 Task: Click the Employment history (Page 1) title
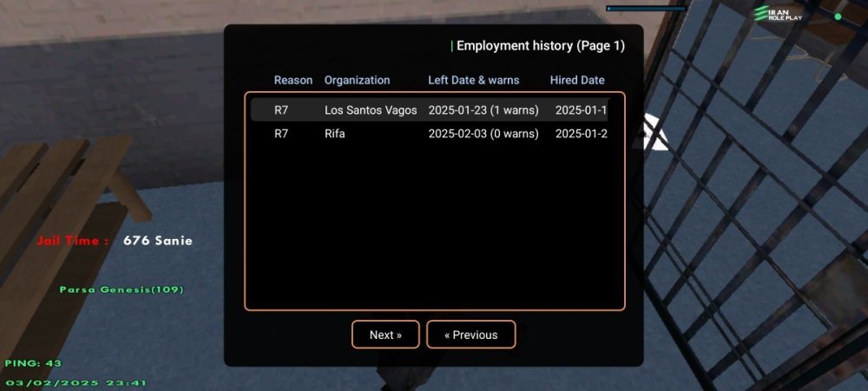(540, 46)
